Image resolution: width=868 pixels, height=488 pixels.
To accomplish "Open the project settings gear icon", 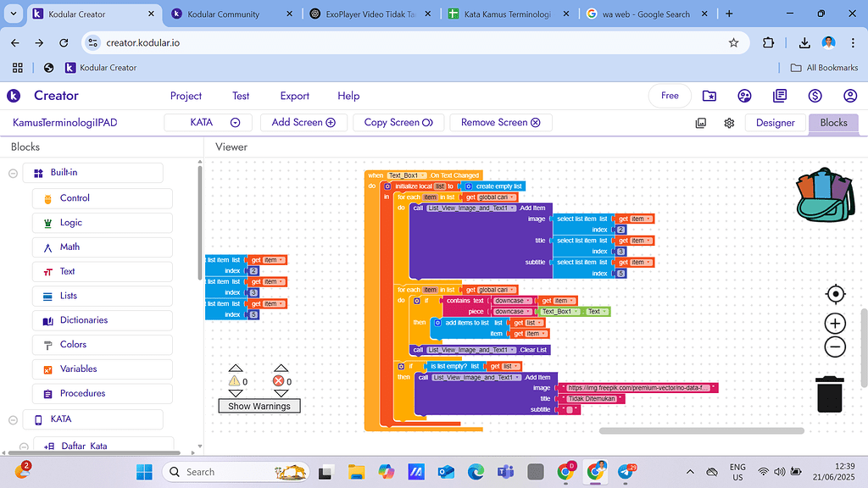I will pos(729,123).
